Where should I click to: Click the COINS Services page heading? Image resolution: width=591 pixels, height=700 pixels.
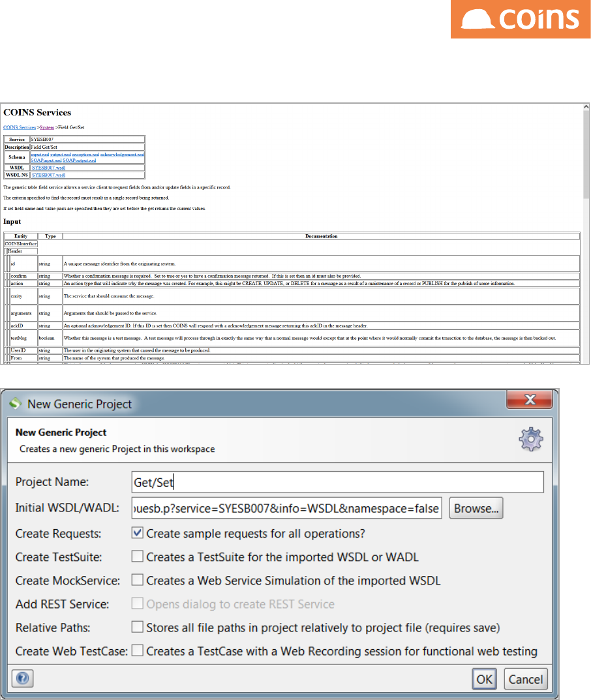(37, 112)
